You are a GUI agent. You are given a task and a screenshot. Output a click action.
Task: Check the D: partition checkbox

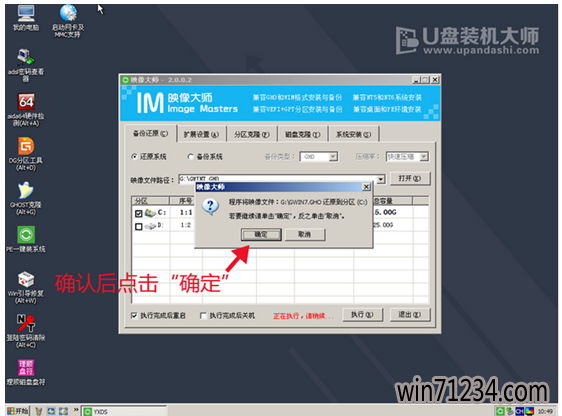(x=139, y=226)
